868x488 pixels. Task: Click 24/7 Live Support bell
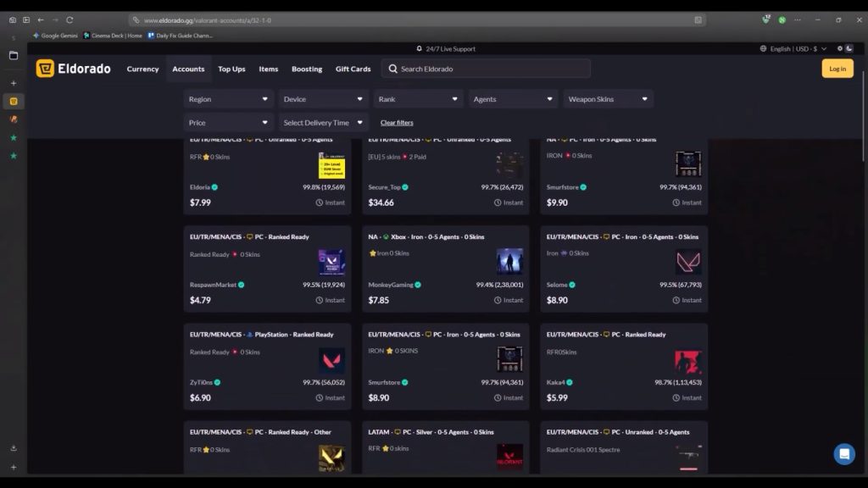(x=419, y=48)
